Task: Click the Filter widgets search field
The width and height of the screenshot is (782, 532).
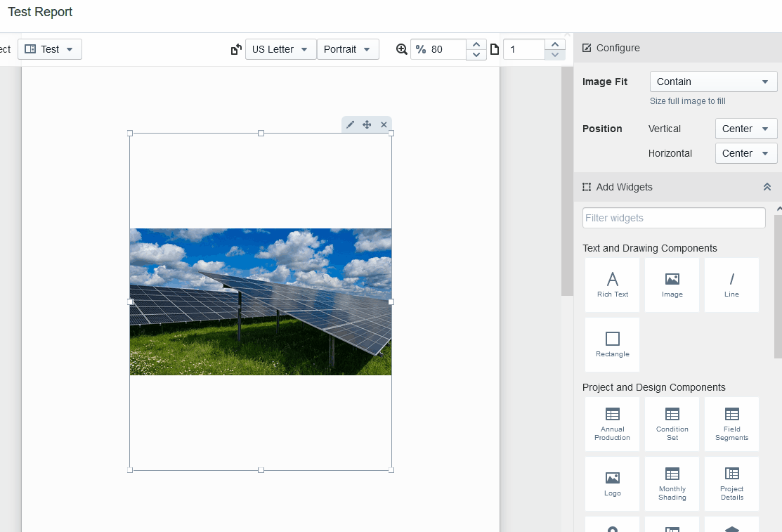Action: point(673,218)
